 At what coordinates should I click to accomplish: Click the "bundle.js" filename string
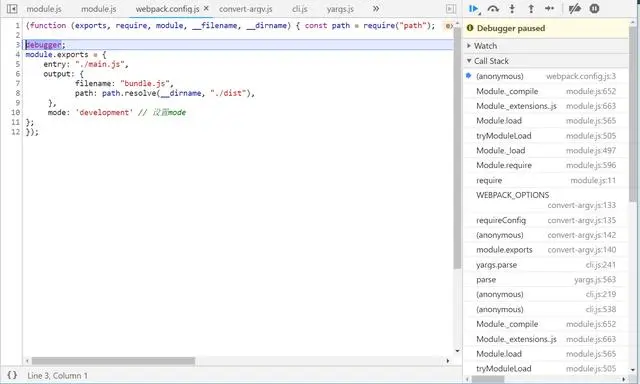pyautogui.click(x=144, y=83)
